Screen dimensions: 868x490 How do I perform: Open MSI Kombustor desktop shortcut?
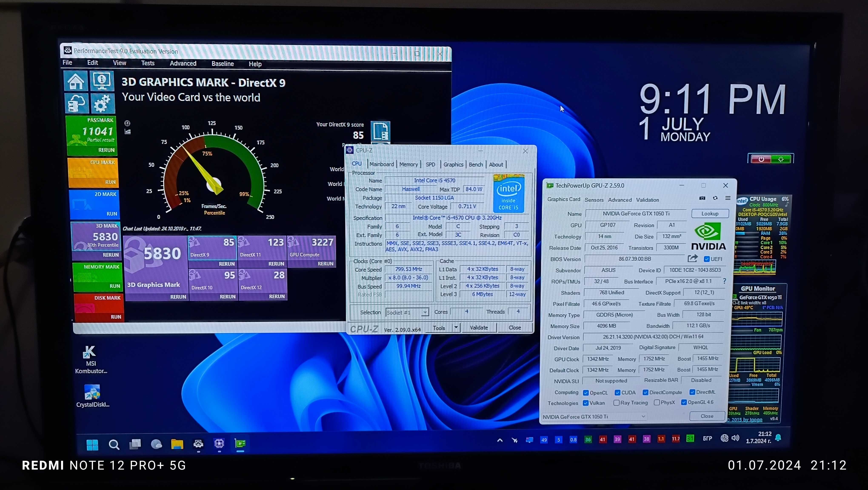(91, 360)
